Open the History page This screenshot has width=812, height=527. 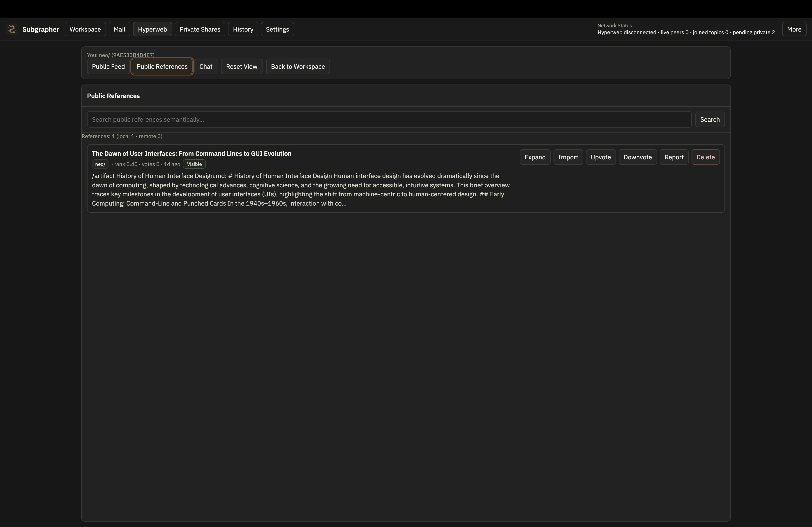click(243, 29)
